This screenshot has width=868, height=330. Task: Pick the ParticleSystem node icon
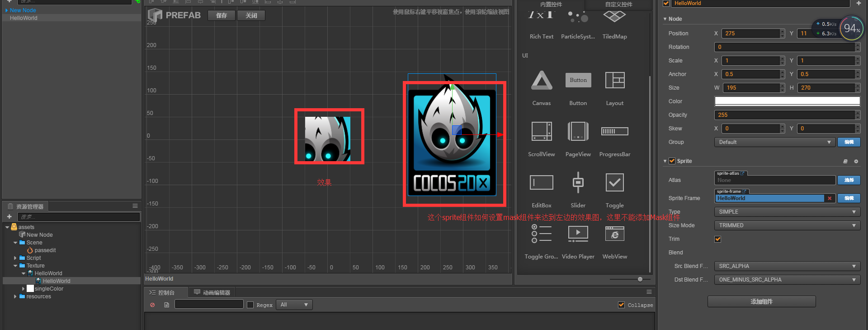click(x=578, y=16)
